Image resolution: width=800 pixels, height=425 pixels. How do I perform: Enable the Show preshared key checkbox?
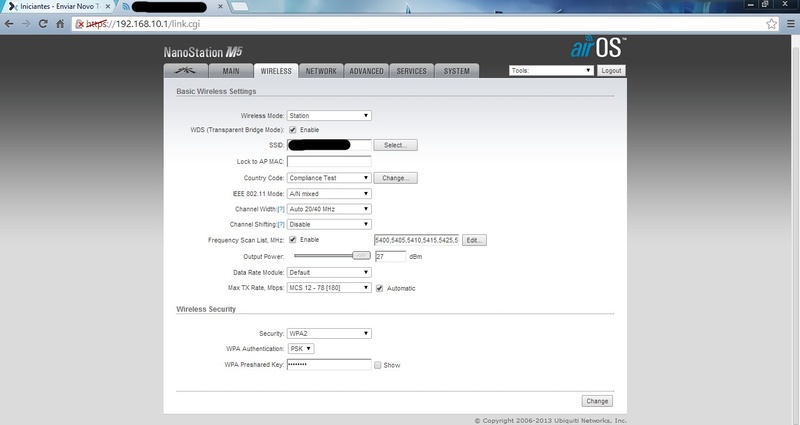coord(378,365)
